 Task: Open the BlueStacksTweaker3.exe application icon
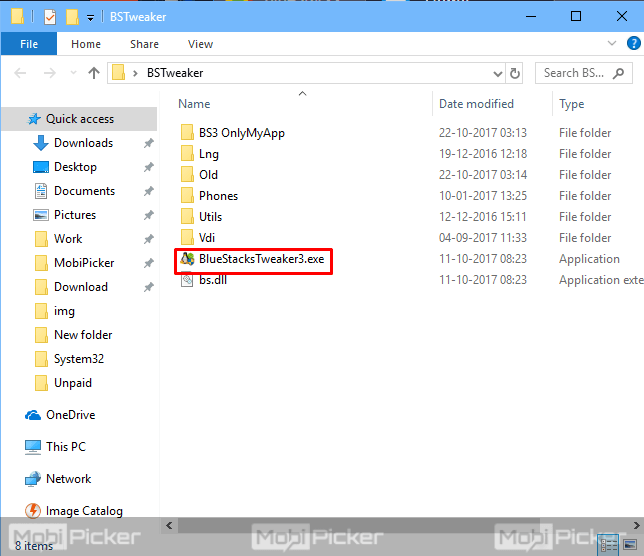tap(187, 259)
